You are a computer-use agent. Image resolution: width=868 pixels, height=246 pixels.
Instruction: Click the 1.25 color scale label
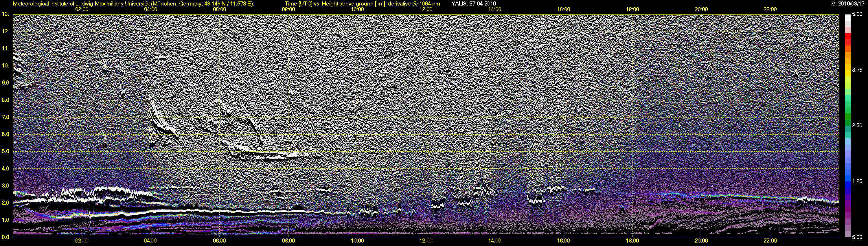(x=857, y=181)
